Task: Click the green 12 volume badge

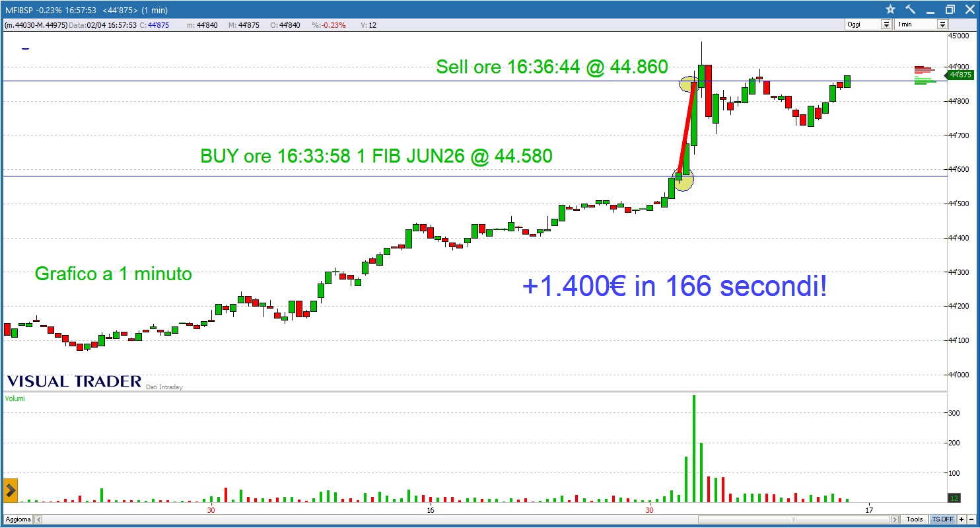Action: click(x=954, y=498)
